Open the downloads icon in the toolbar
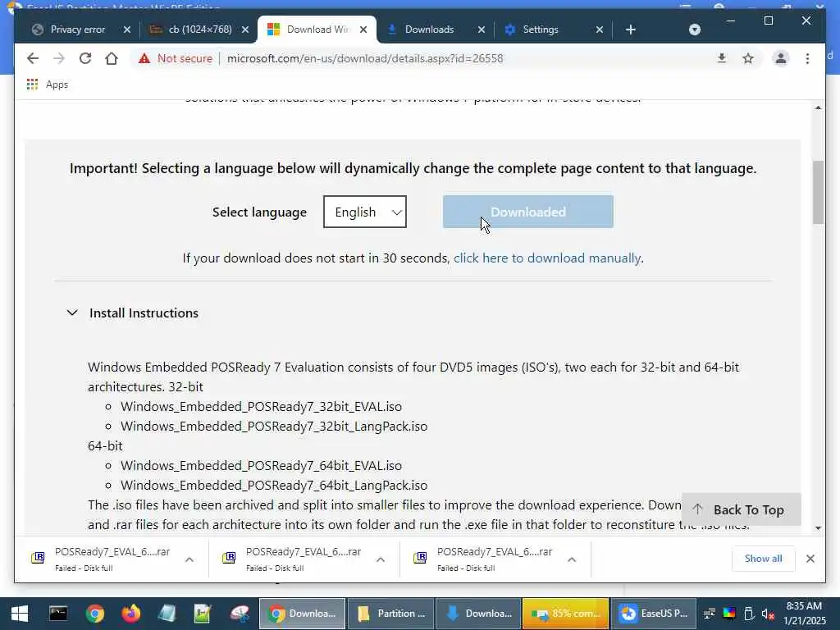The image size is (840, 630). [722, 58]
